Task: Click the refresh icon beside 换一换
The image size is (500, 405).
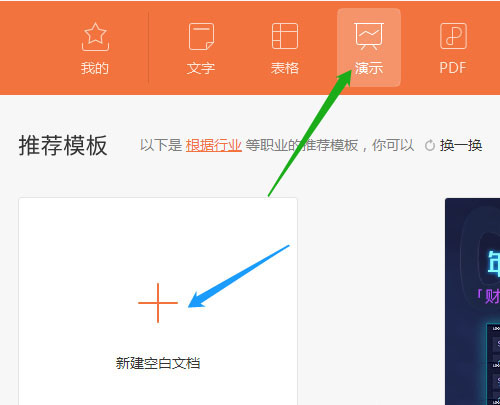Action: point(430,146)
